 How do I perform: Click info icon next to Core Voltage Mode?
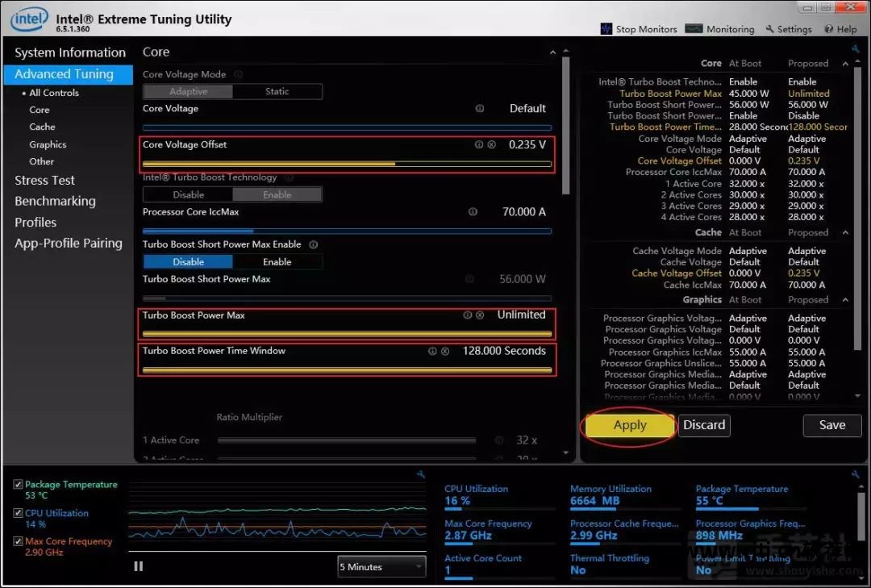238,74
